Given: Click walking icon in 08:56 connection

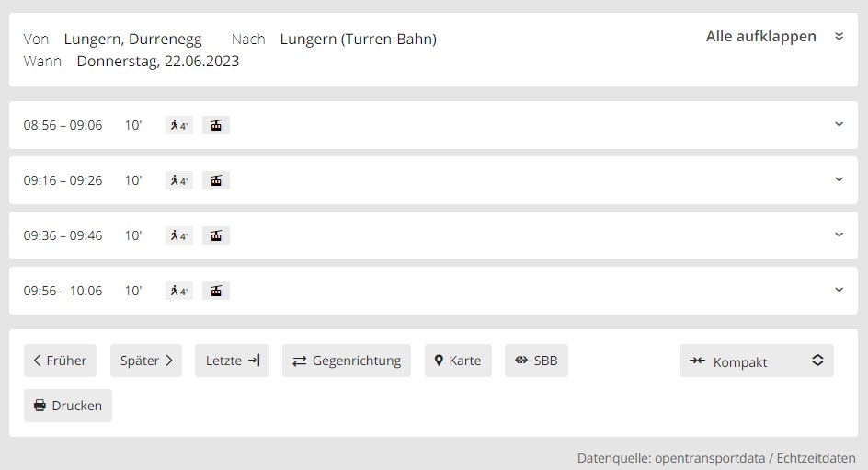Looking at the screenshot, I should pos(179,125).
